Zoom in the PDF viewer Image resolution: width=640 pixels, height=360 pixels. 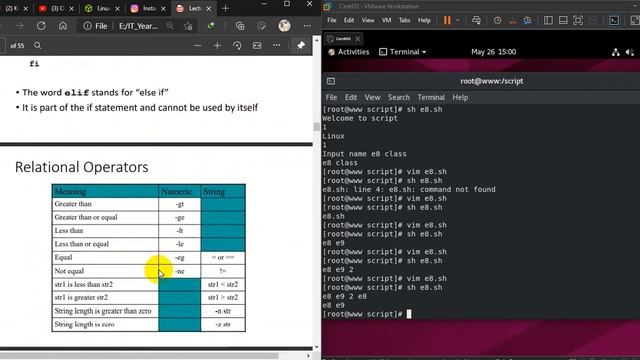217,45
